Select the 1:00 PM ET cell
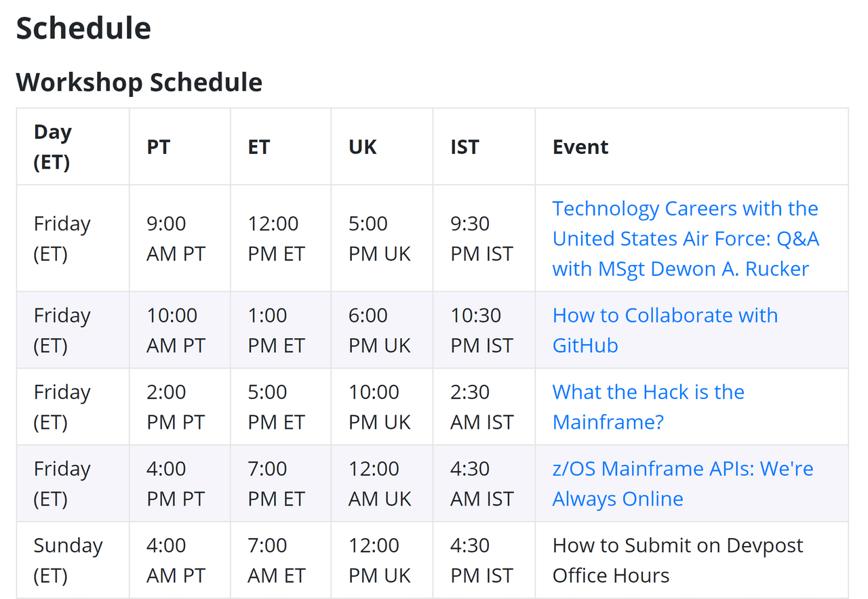This screenshot has height=599, width=868. 281,330
